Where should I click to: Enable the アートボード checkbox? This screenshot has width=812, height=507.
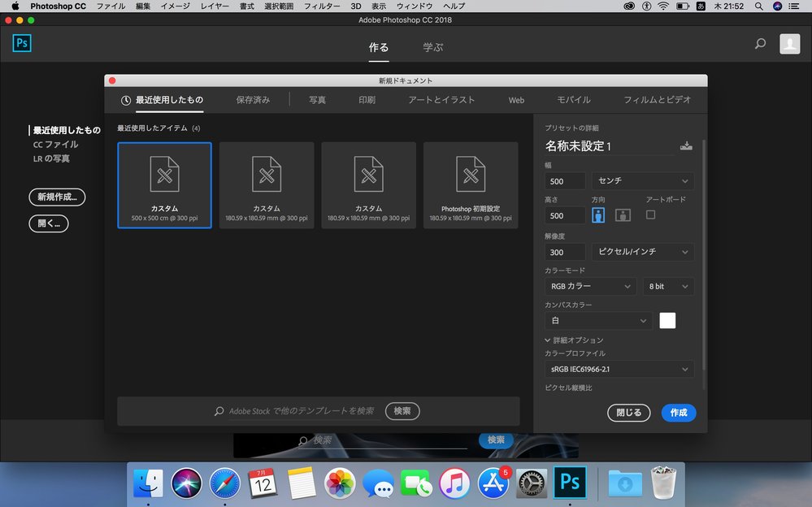click(650, 214)
